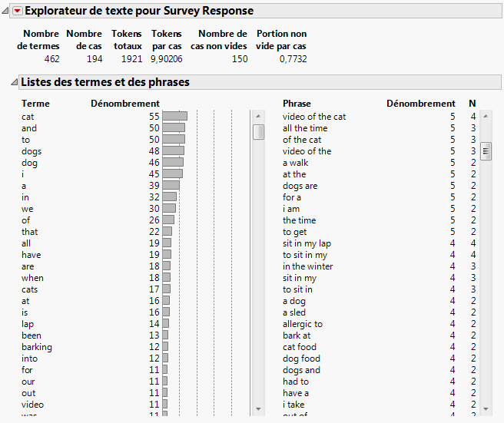Select the phrase "allergic to"
The width and height of the screenshot is (504, 423).
(x=303, y=324)
